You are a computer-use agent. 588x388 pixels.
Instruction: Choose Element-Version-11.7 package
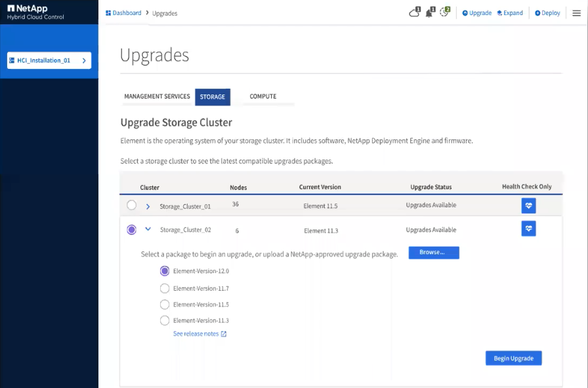click(x=165, y=288)
